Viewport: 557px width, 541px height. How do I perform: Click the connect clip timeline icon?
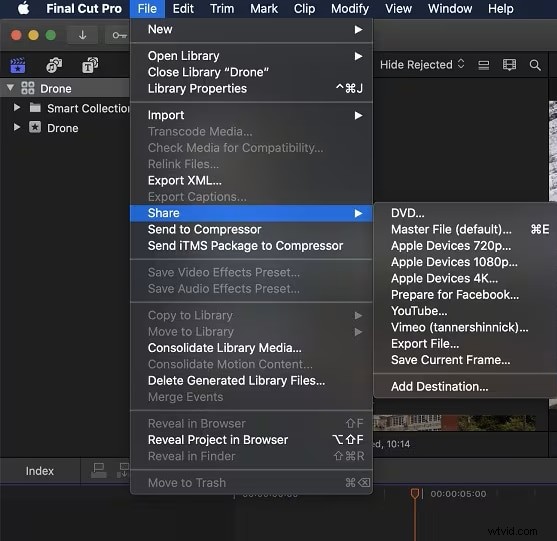(98, 470)
